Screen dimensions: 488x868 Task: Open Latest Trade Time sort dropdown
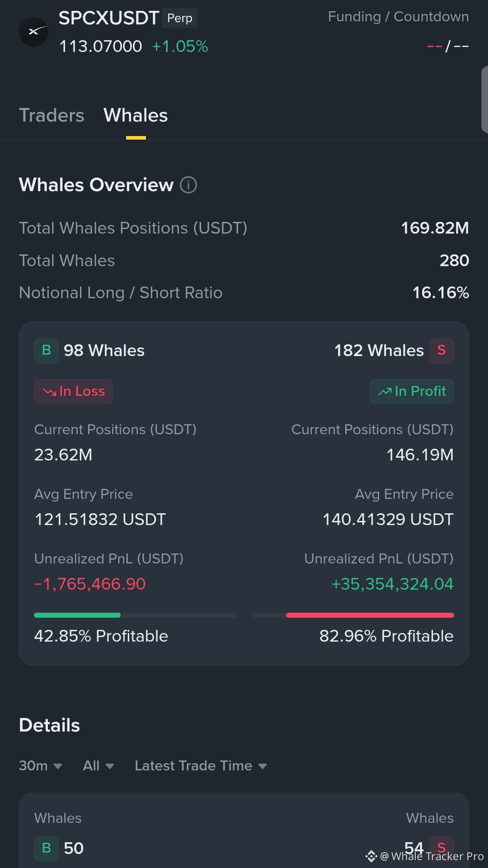tap(201, 766)
